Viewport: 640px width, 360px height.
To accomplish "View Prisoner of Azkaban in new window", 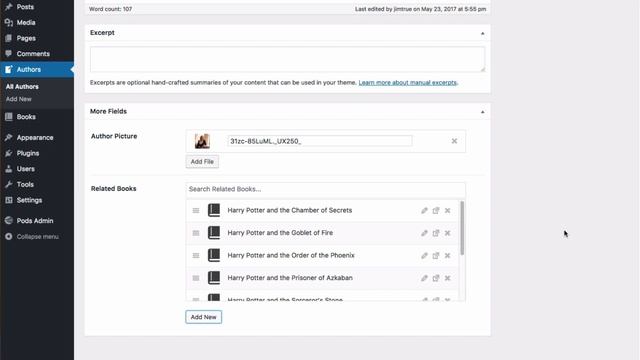I will [436, 278].
